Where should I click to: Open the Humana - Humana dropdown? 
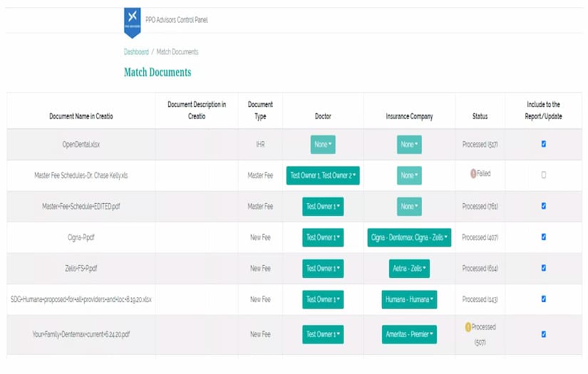click(x=409, y=299)
